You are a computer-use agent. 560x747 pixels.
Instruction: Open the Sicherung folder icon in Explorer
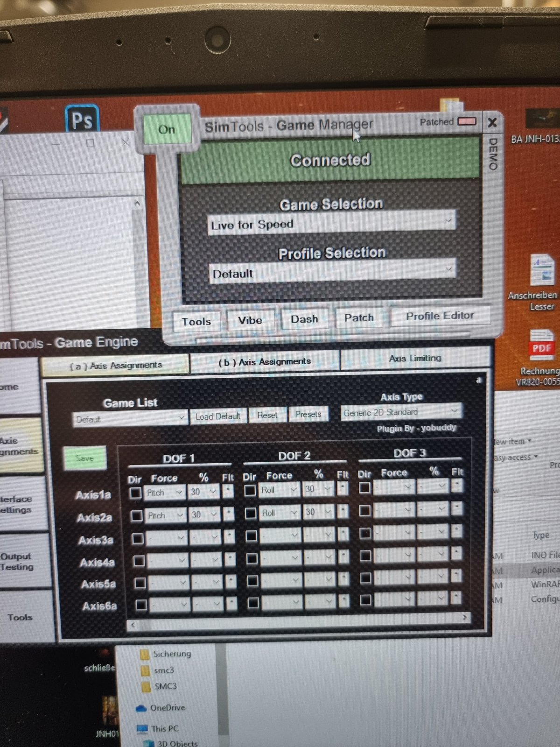click(x=145, y=654)
